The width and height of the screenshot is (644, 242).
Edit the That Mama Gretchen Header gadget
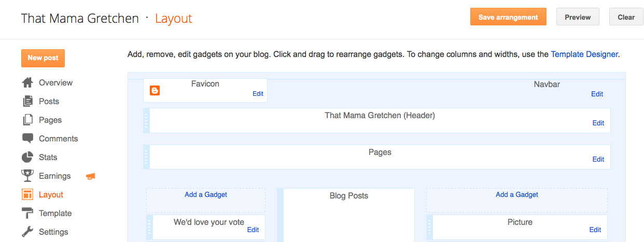[598, 123]
